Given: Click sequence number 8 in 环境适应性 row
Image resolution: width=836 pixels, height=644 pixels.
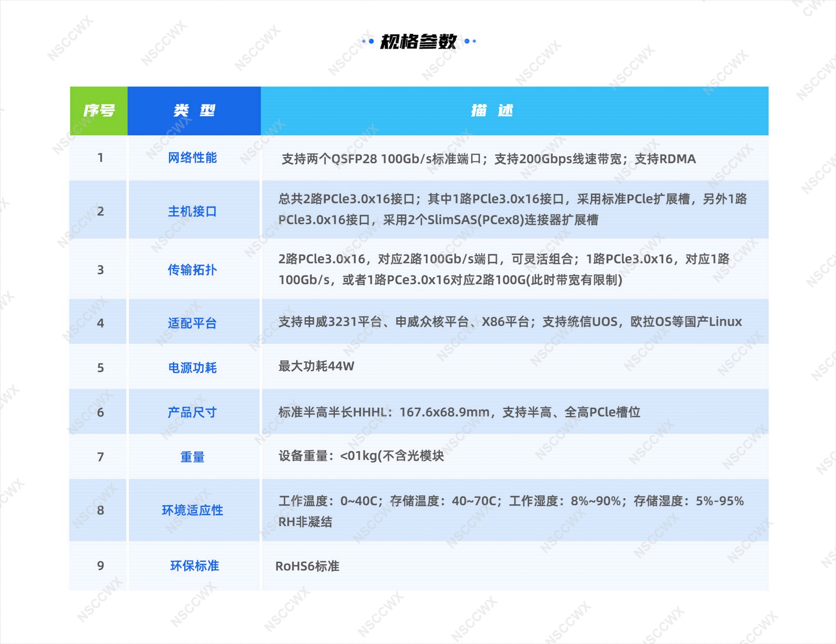Looking at the screenshot, I should [100, 510].
